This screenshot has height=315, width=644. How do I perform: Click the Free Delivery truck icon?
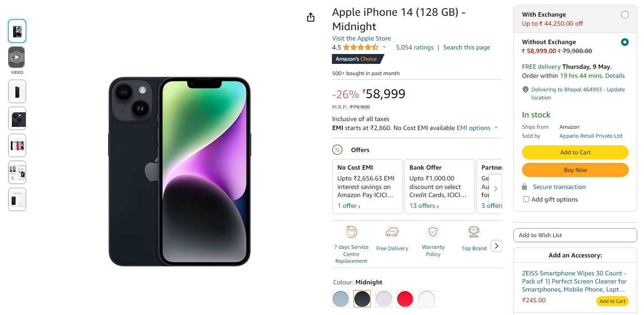click(392, 232)
